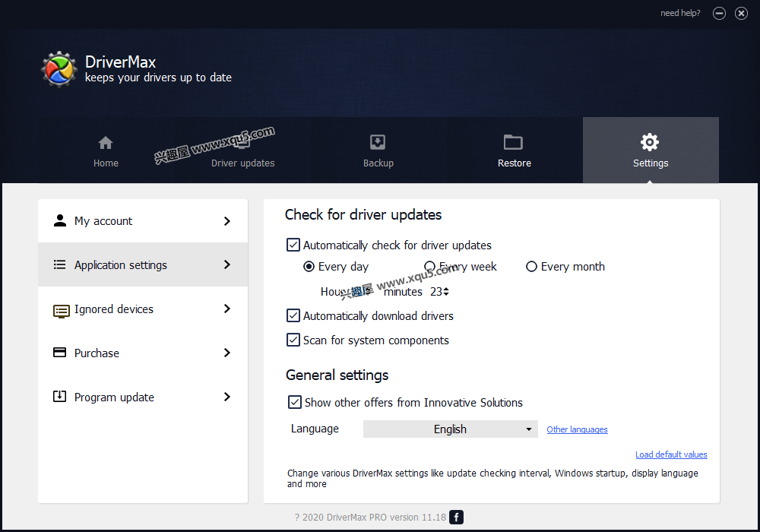Click the My account person icon
Viewport: 760px width, 532px height.
[x=60, y=221]
